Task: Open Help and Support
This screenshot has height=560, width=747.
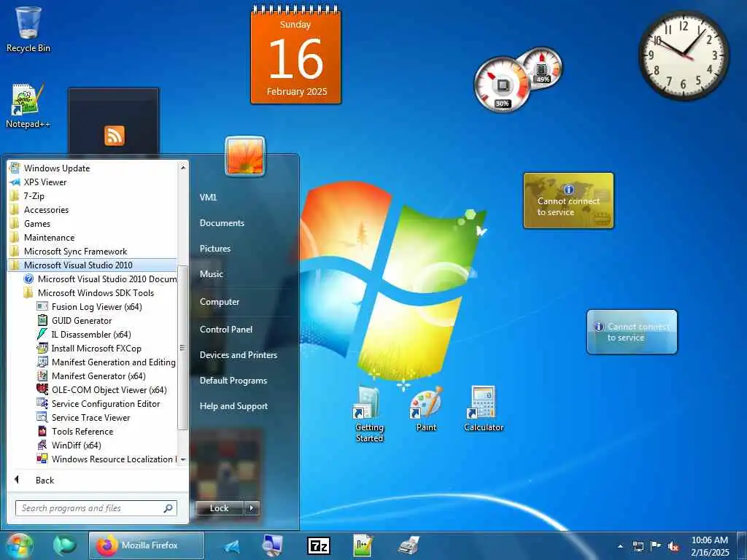Action: (234, 406)
